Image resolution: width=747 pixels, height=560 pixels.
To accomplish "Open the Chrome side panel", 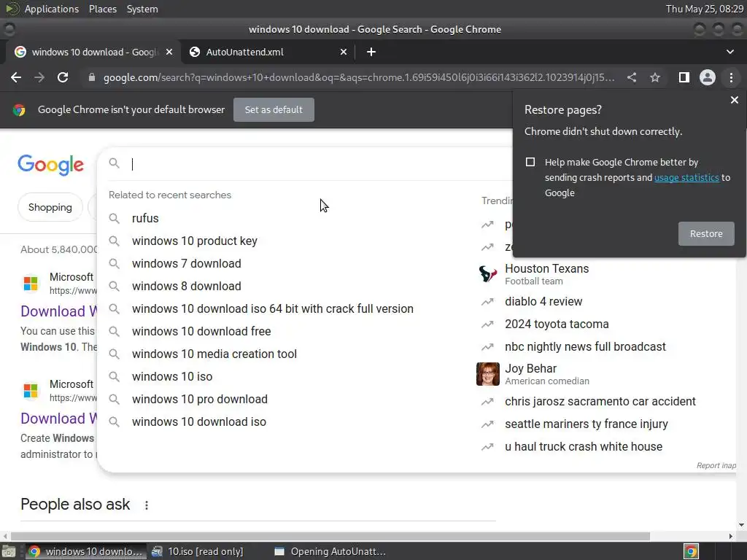I will [x=684, y=77].
